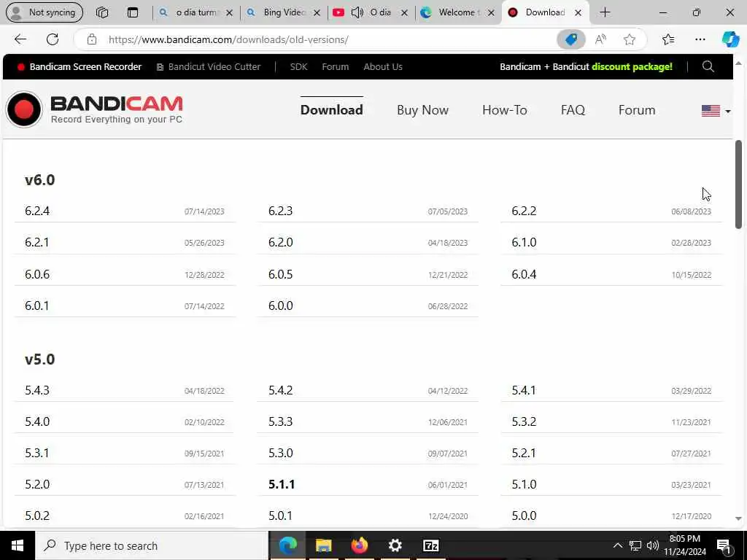This screenshot has height=560, width=747.
Task: Click the Bandicam logo
Action: [x=94, y=109]
